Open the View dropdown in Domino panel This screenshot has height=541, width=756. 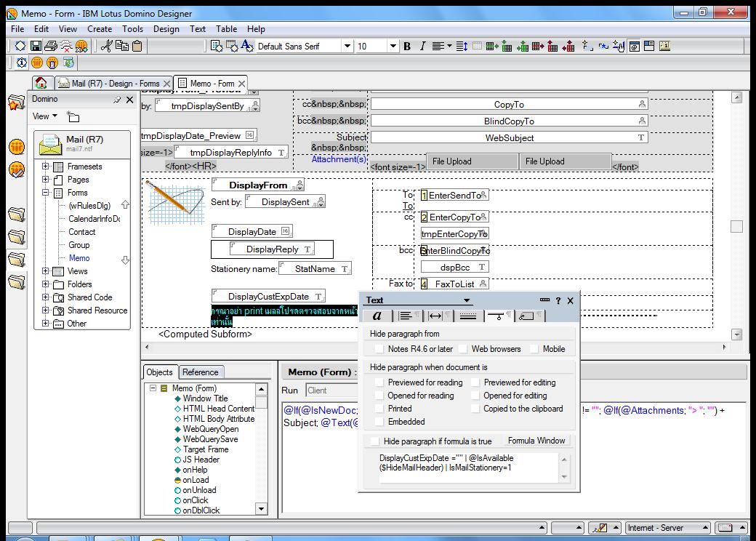[45, 116]
